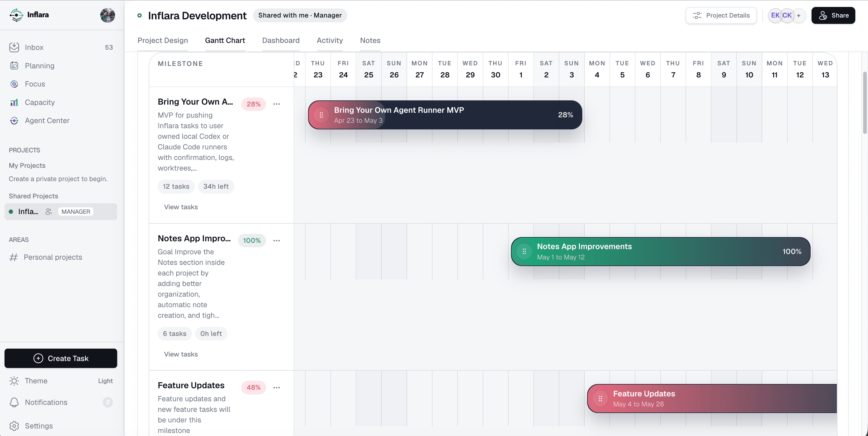Click the MANAGER role badge in sidebar
Screen dimensions: 868x436
(76, 212)
